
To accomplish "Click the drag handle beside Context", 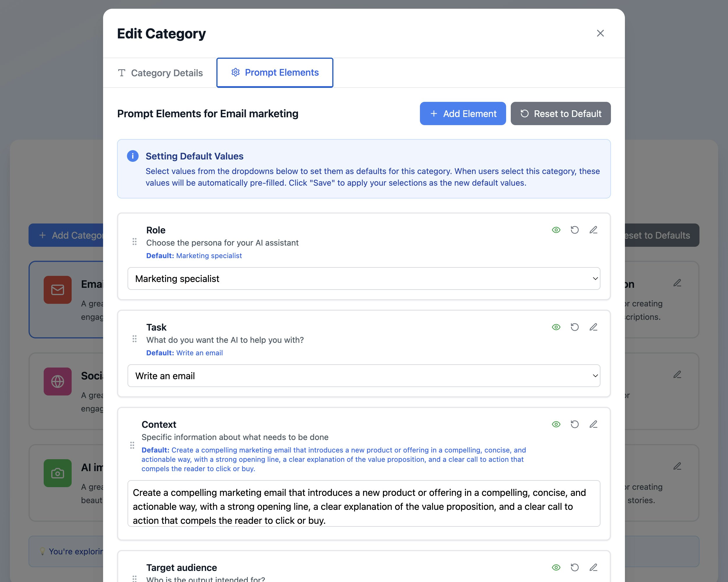I will [132, 445].
